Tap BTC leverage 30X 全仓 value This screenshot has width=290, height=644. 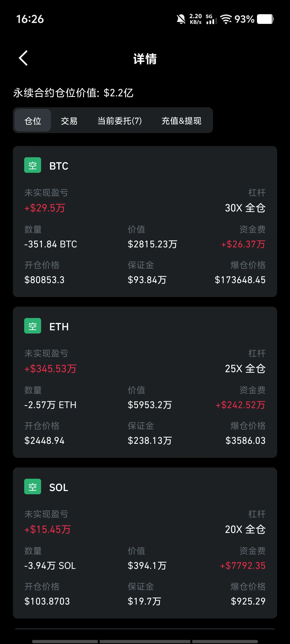(245, 208)
